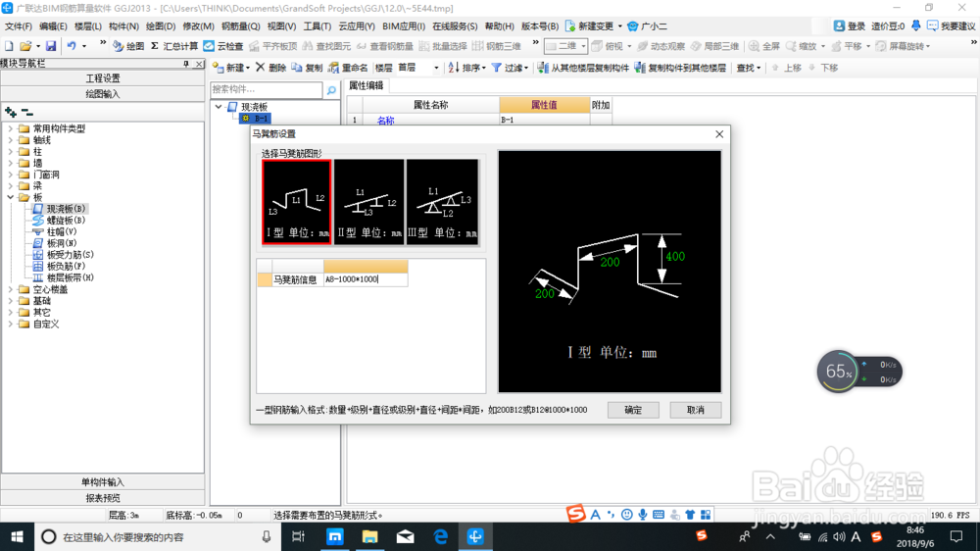Click 动态观察 orbit tool
The image size is (980, 551).
tap(661, 46)
